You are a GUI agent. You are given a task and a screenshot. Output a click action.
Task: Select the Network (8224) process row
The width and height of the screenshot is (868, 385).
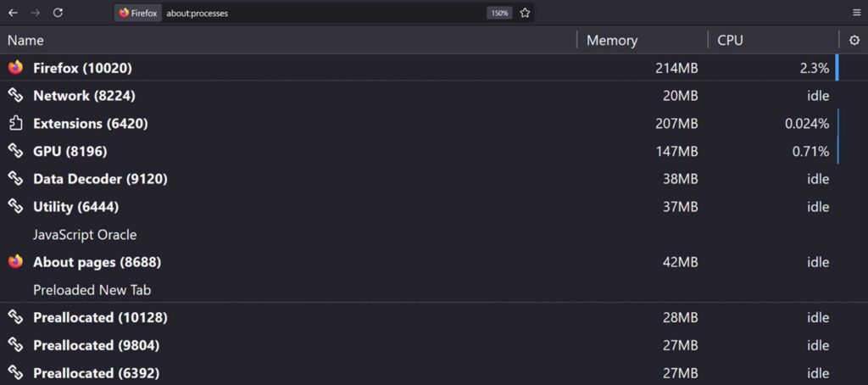point(84,96)
